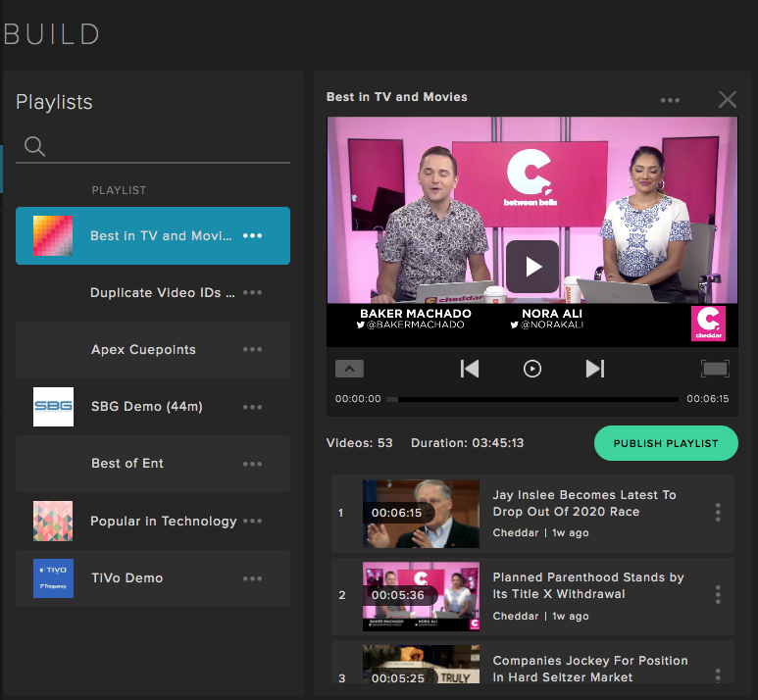Screen dimensions: 758x700
Task: Click the gradient thumbnail of Best in TV playlist
Action: (x=53, y=235)
